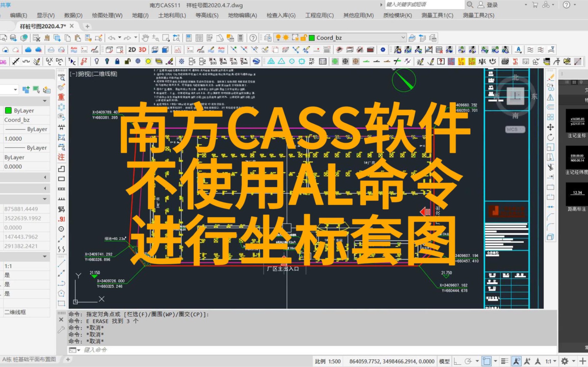Screen dimensions: 588x367
Task: Click the green Coord_bz layer color square
Action: coord(312,38)
